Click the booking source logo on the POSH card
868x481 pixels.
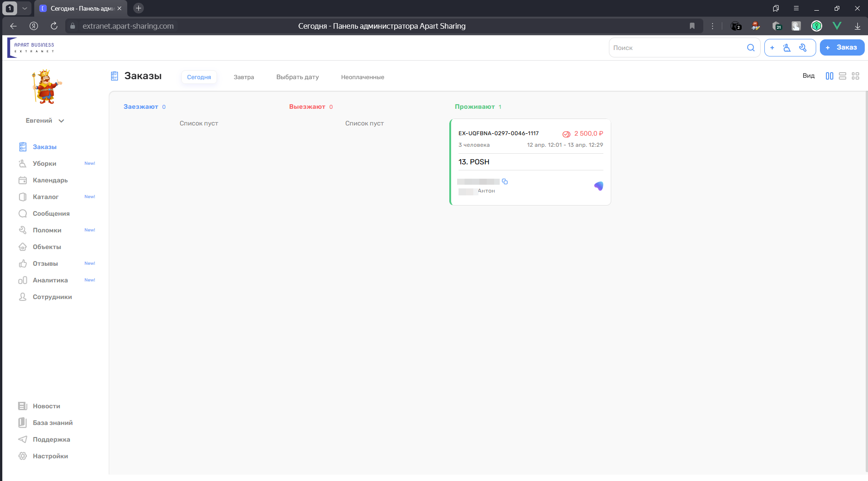599,186
